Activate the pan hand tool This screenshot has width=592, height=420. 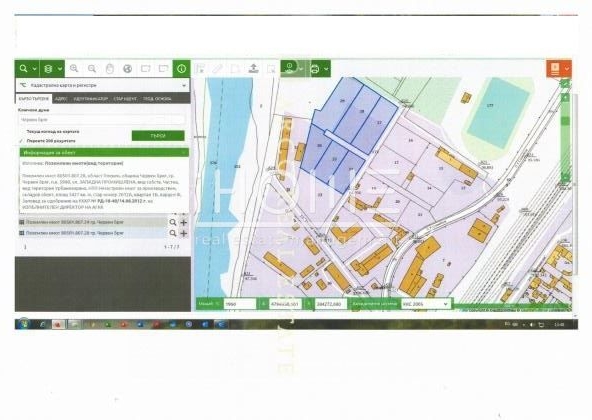pyautogui.click(x=109, y=69)
